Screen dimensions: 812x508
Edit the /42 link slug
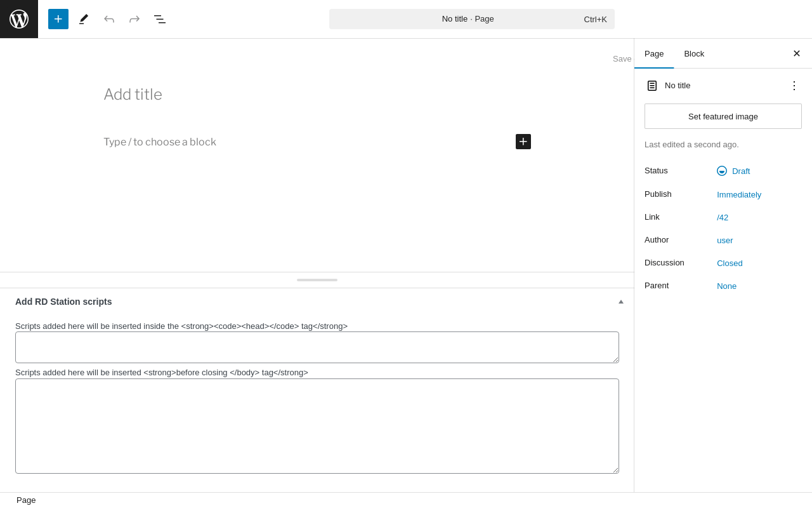(723, 217)
